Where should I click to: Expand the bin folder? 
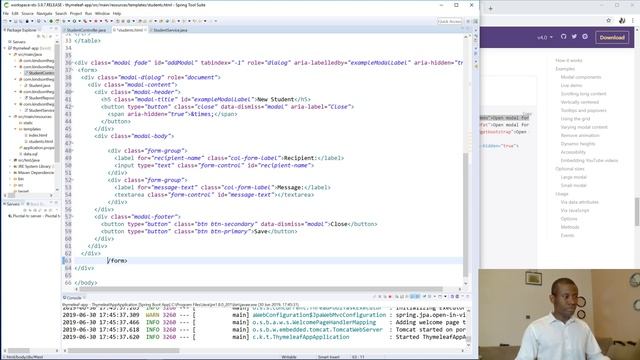(10, 179)
